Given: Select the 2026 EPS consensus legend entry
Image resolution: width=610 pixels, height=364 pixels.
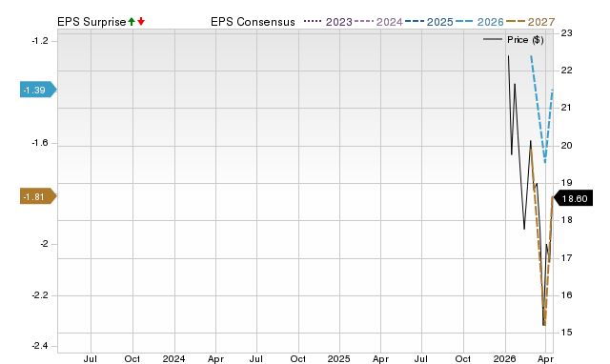Looking at the screenshot, I should [479, 22].
